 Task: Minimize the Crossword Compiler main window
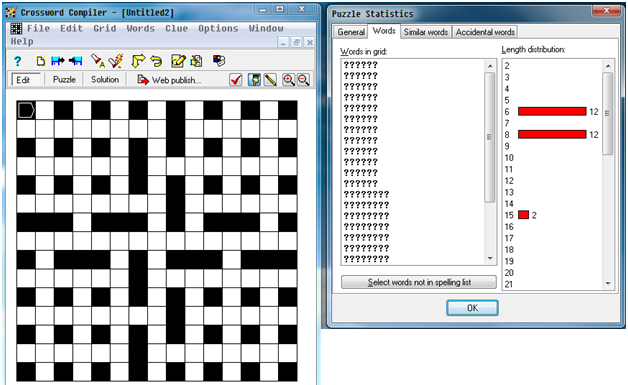click(x=263, y=10)
